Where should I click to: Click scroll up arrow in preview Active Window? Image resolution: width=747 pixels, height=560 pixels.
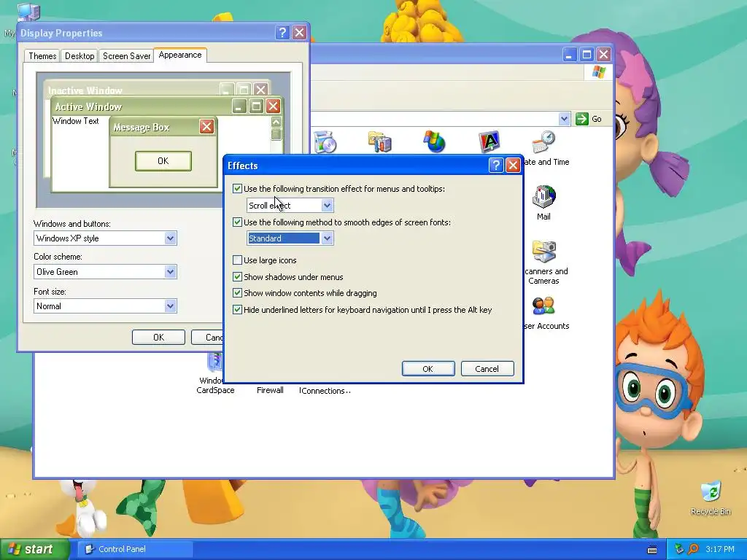[276, 122]
